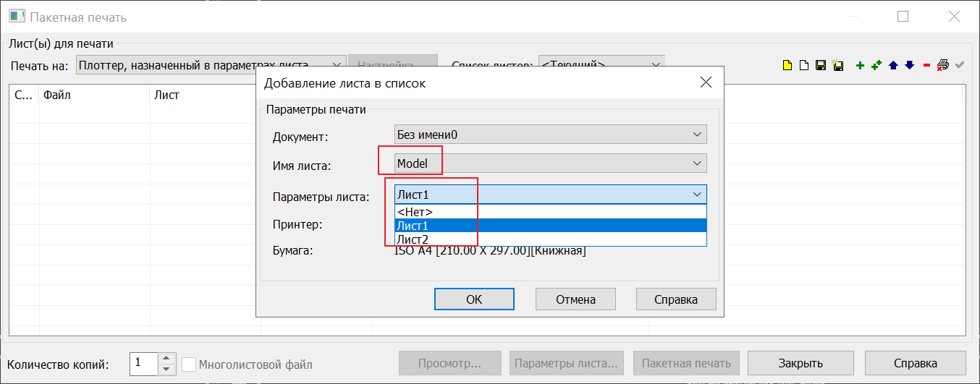
Task: Click the Отмена button
Action: tap(575, 299)
